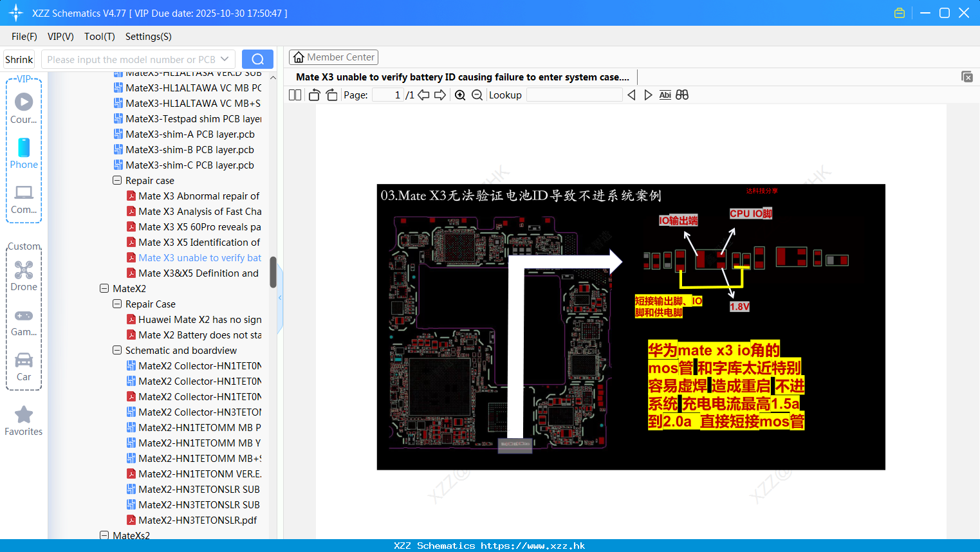Toggle Abi whole-word match icon
Image resolution: width=980 pixels, height=552 pixels.
point(665,95)
